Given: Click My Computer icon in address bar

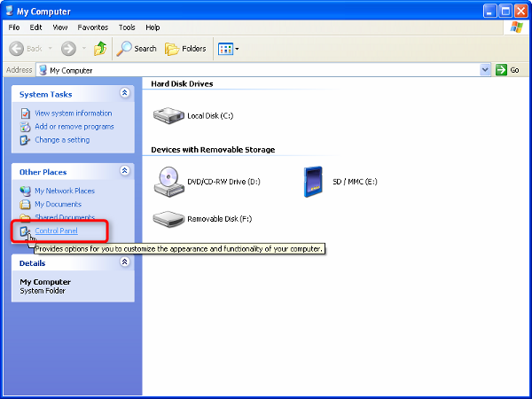Looking at the screenshot, I should [x=43, y=70].
